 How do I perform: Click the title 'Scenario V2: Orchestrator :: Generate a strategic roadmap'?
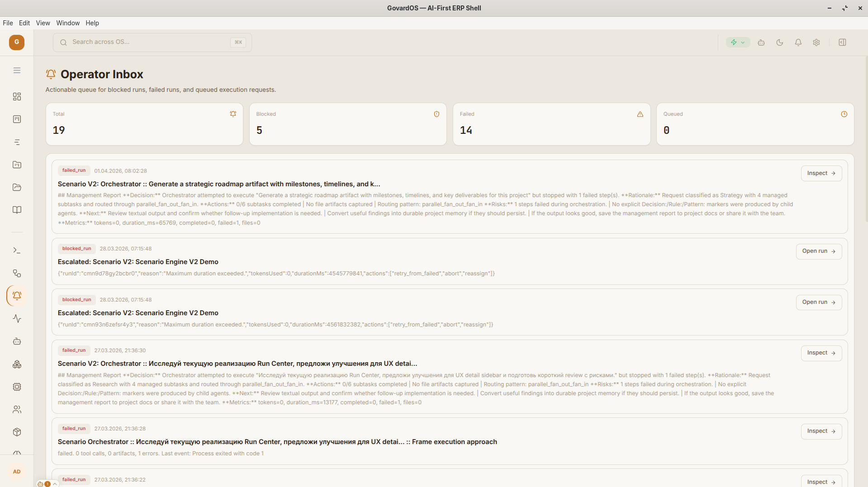click(219, 184)
